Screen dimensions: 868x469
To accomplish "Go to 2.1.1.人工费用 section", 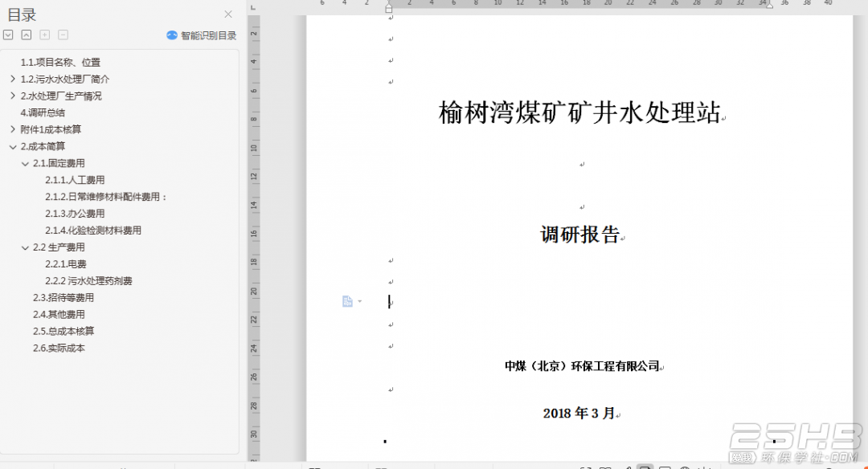I will pyautogui.click(x=75, y=180).
